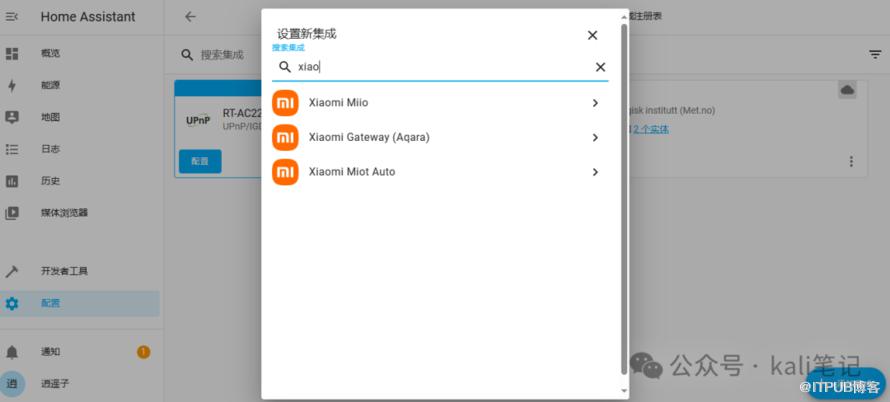This screenshot has height=402, width=890.
Task: Open the 开发者工具 hammer icon
Action: [12, 271]
